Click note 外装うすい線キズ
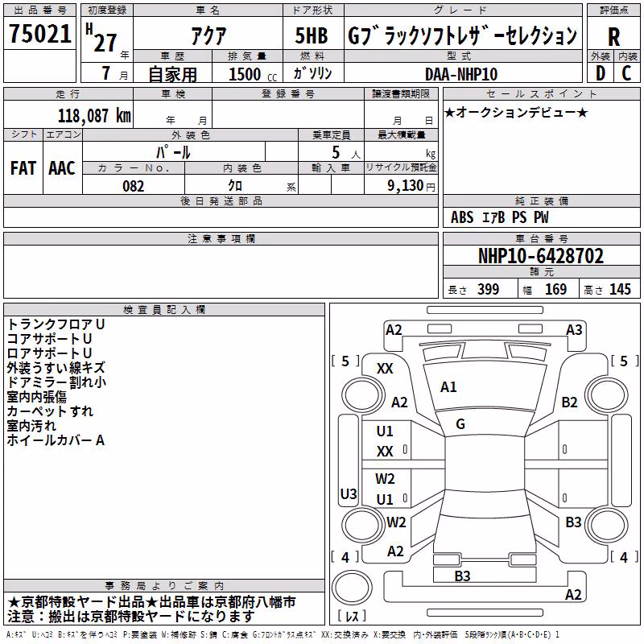This screenshot has height=644, width=644. (x=56, y=368)
